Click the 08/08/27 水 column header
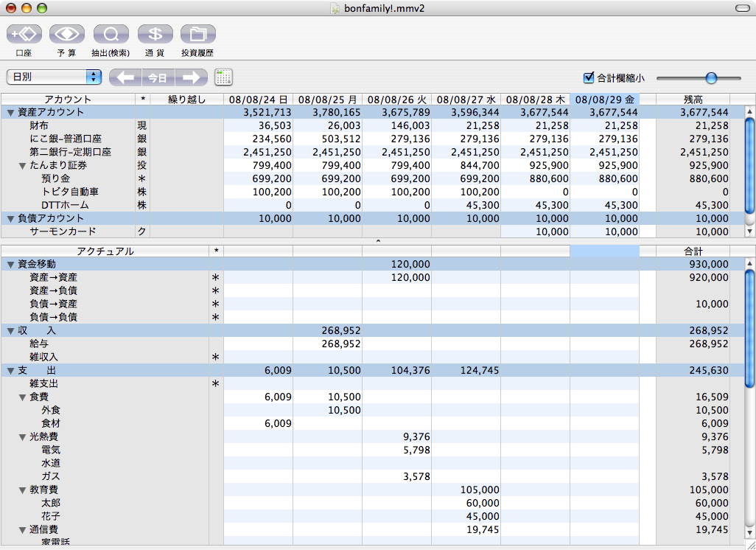This screenshot has height=550, width=756. [466, 100]
